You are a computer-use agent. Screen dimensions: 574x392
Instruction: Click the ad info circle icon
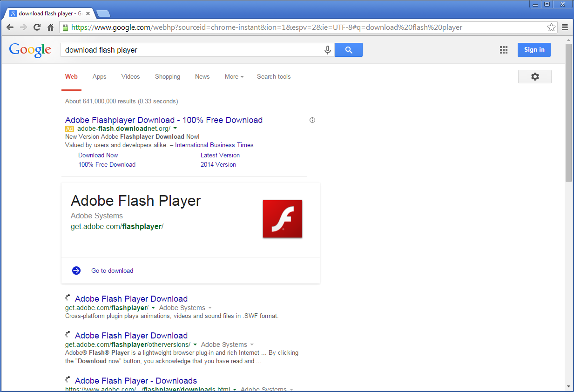click(x=312, y=120)
